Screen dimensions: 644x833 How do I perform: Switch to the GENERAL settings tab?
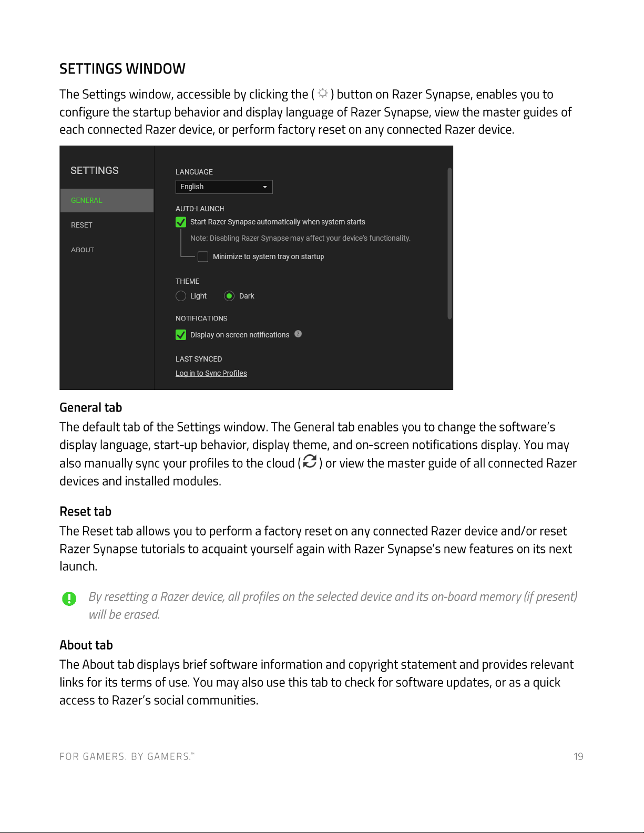pyautogui.click(x=107, y=200)
